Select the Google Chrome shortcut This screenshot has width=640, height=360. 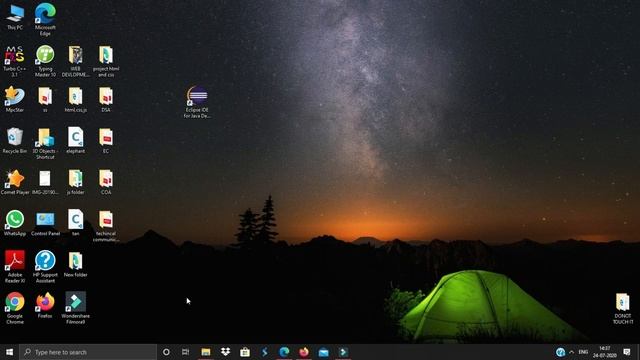click(15, 308)
